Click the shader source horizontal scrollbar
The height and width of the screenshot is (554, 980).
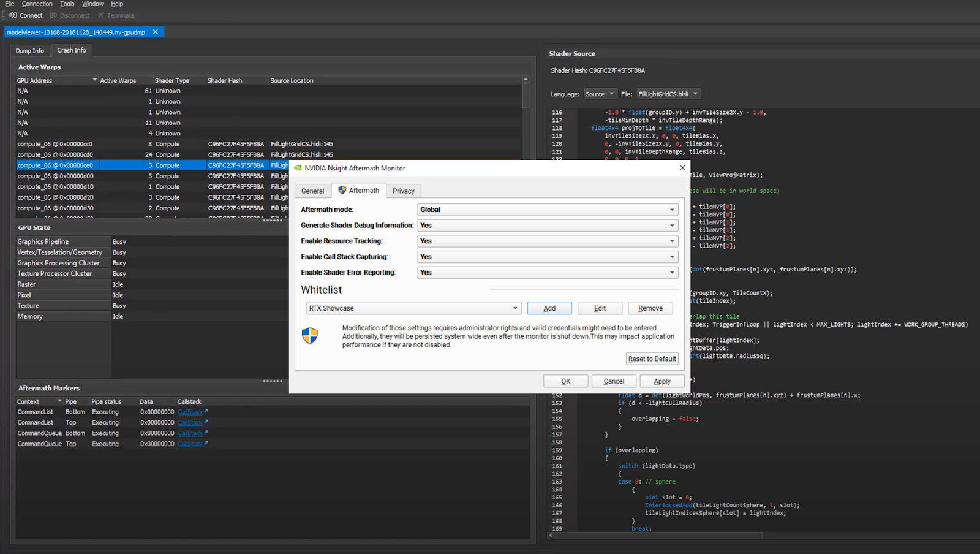click(658, 536)
